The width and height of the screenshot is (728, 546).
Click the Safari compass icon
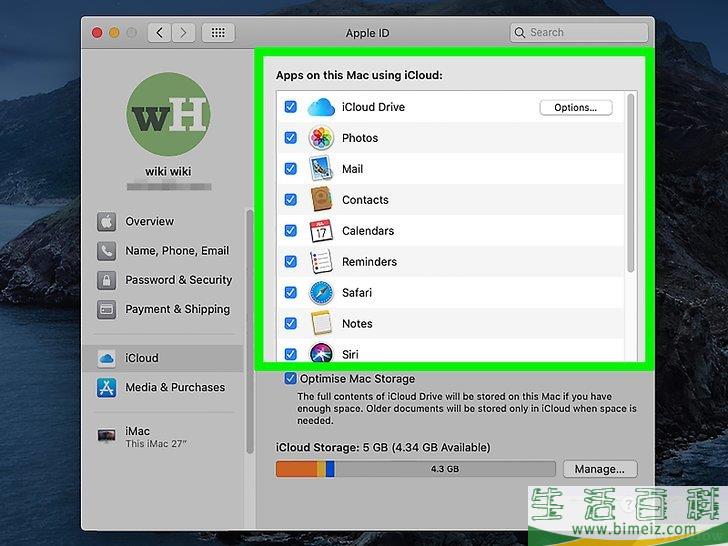point(321,292)
